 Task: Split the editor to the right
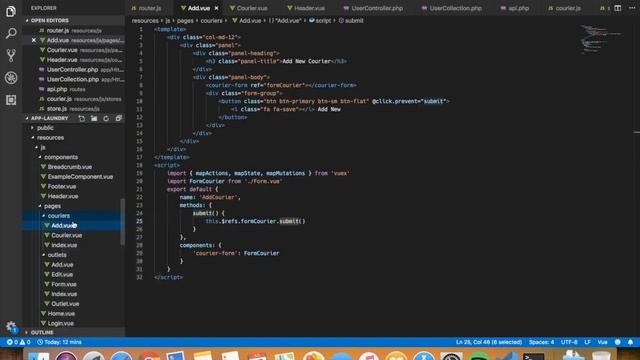[618, 8]
